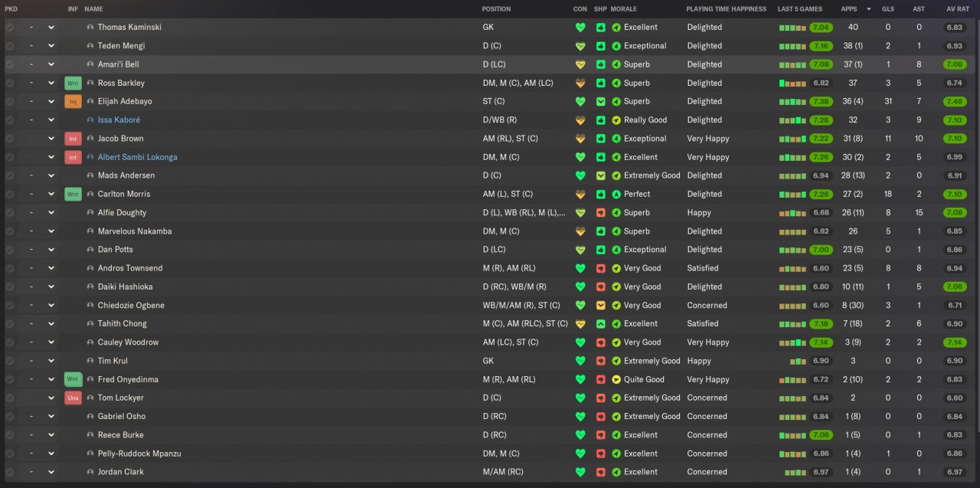The width and height of the screenshot is (980, 488).
Task: Click Elijah Adebayo's orange Inj injury badge
Action: point(73,101)
